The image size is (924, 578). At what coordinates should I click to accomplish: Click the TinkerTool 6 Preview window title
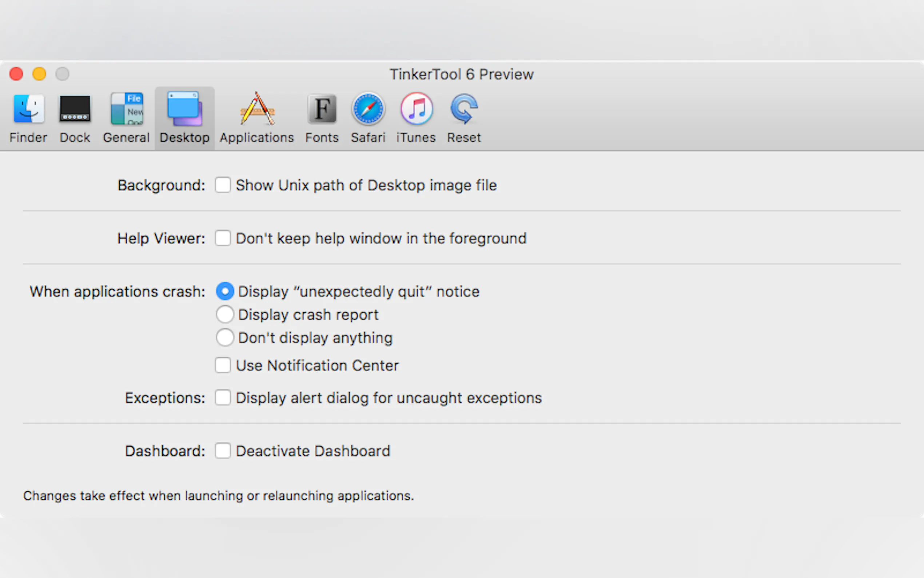(461, 74)
